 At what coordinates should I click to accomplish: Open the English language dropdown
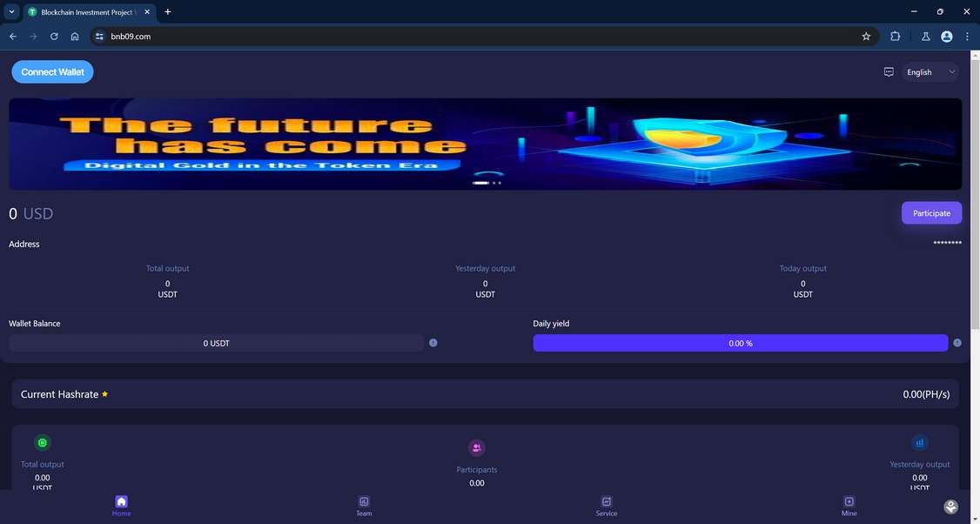pos(930,71)
